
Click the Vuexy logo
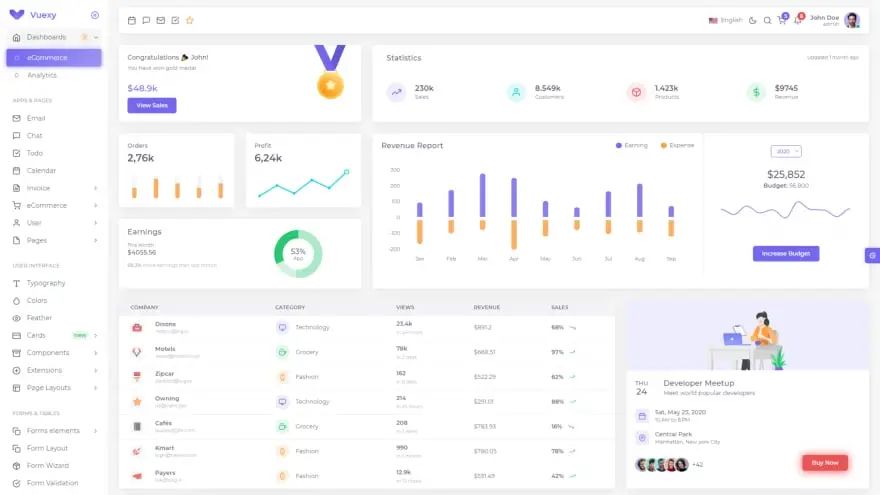pyautogui.click(x=17, y=15)
